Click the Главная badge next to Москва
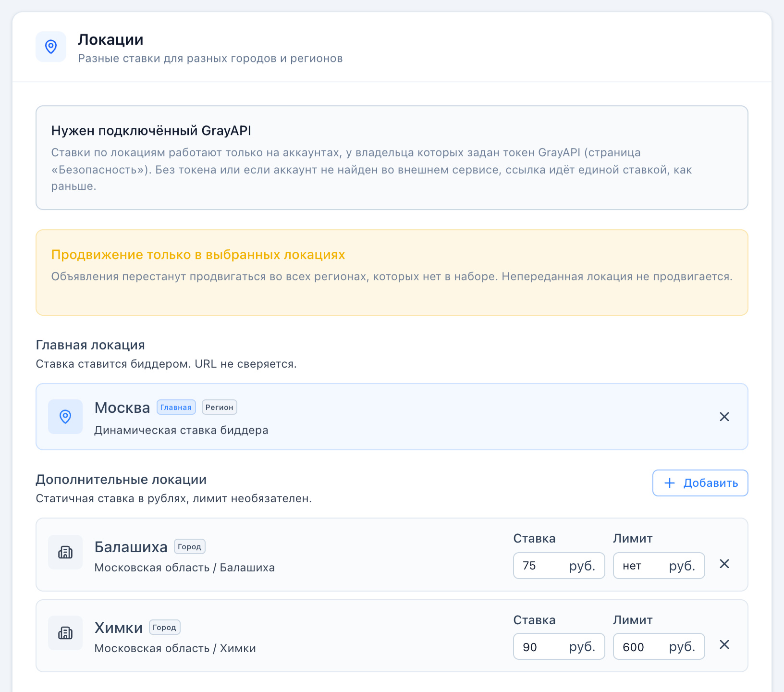Screen dimensions: 784x692 [176, 407]
